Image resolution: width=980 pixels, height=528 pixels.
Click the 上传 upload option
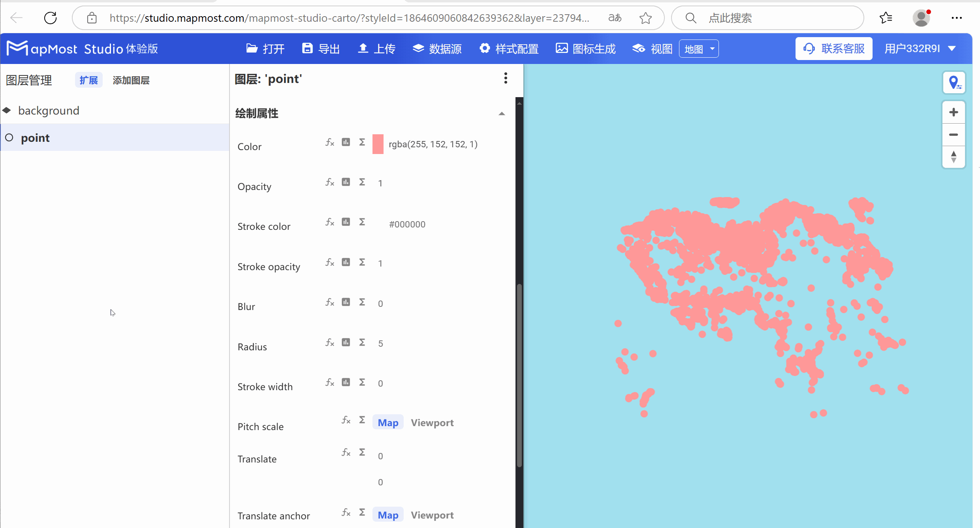point(376,48)
